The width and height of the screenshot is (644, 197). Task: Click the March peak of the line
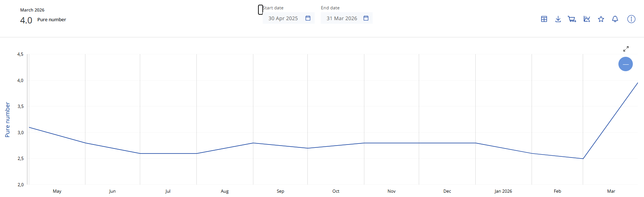[637, 83]
